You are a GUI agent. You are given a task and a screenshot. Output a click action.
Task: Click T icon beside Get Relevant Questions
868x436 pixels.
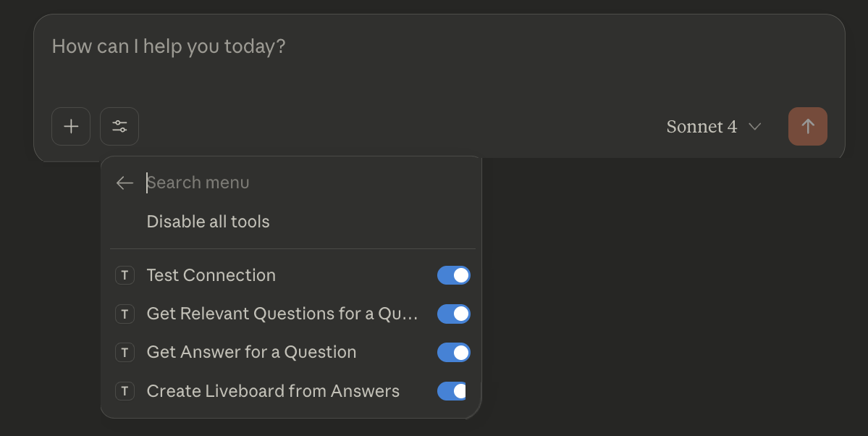click(x=125, y=314)
